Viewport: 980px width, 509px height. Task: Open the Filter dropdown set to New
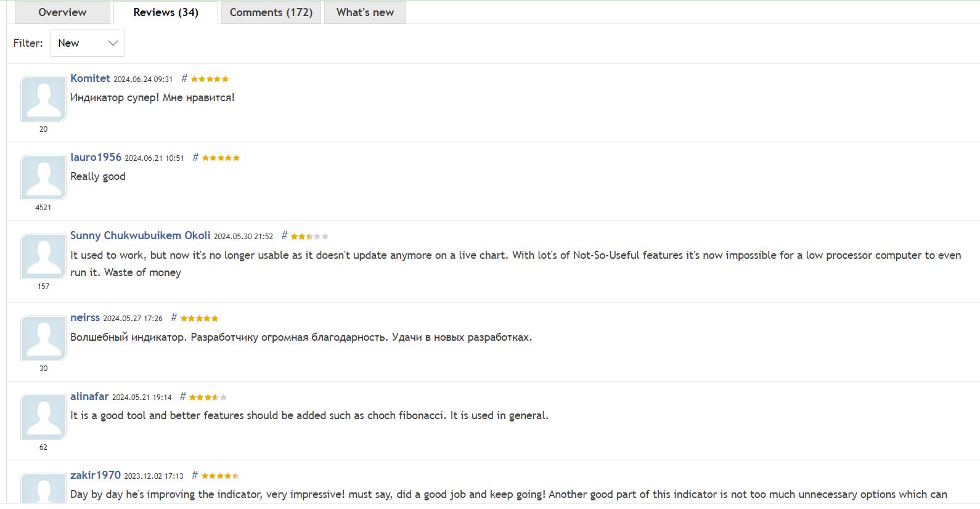point(87,43)
